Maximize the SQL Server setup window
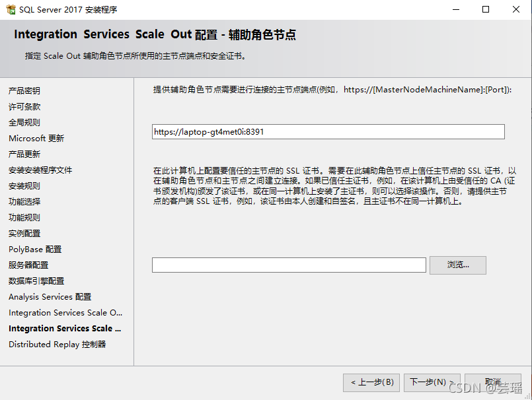The width and height of the screenshot is (532, 400). click(x=486, y=9)
